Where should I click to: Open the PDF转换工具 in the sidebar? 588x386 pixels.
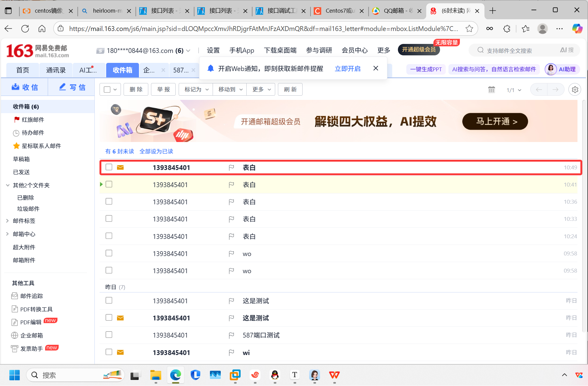36,309
